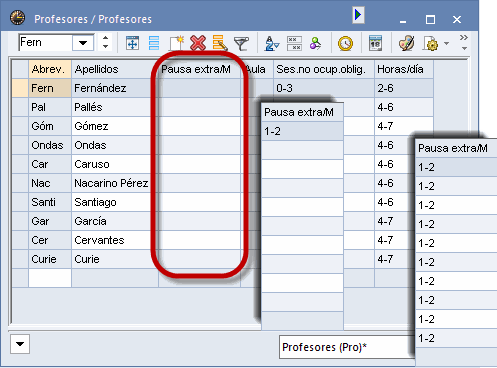The image size is (497, 368).
Task: Create a new teacher entry
Action: click(176, 43)
